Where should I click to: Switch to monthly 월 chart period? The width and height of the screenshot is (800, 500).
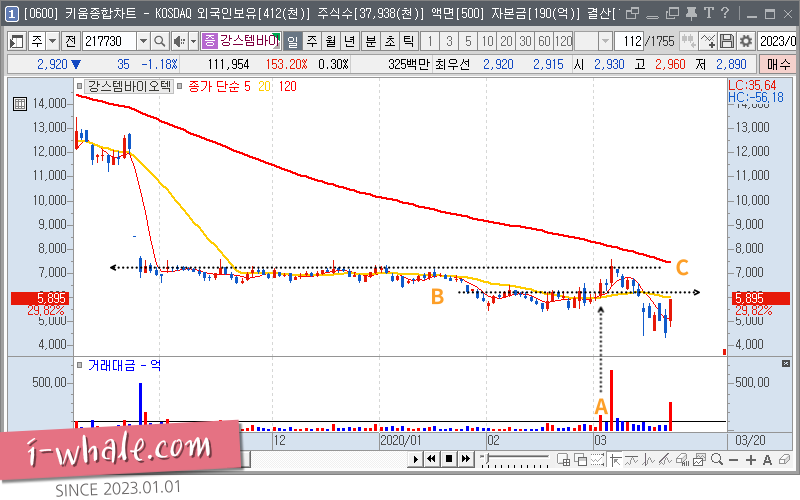331,41
